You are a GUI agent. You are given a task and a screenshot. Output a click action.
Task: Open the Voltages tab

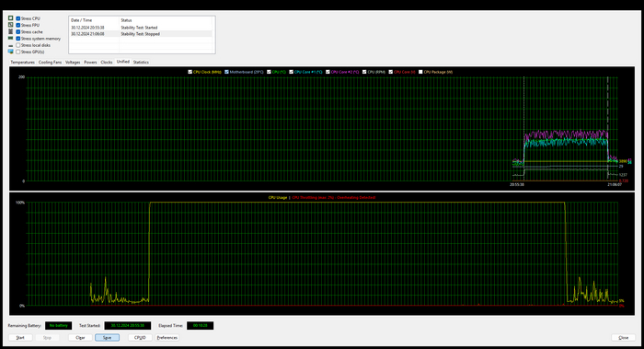coord(73,62)
